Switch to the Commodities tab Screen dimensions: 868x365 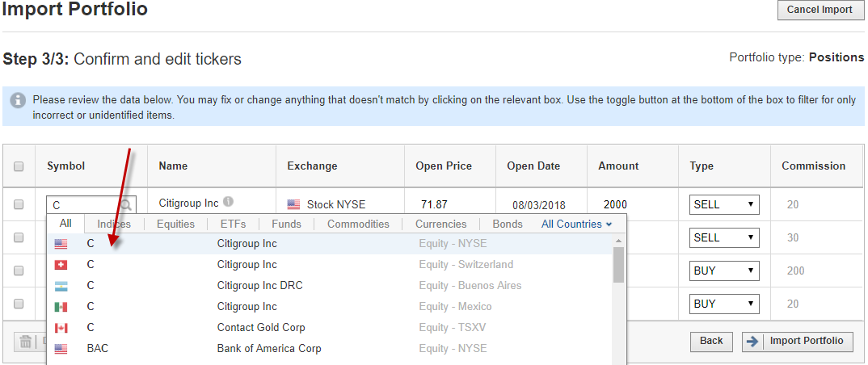click(358, 224)
